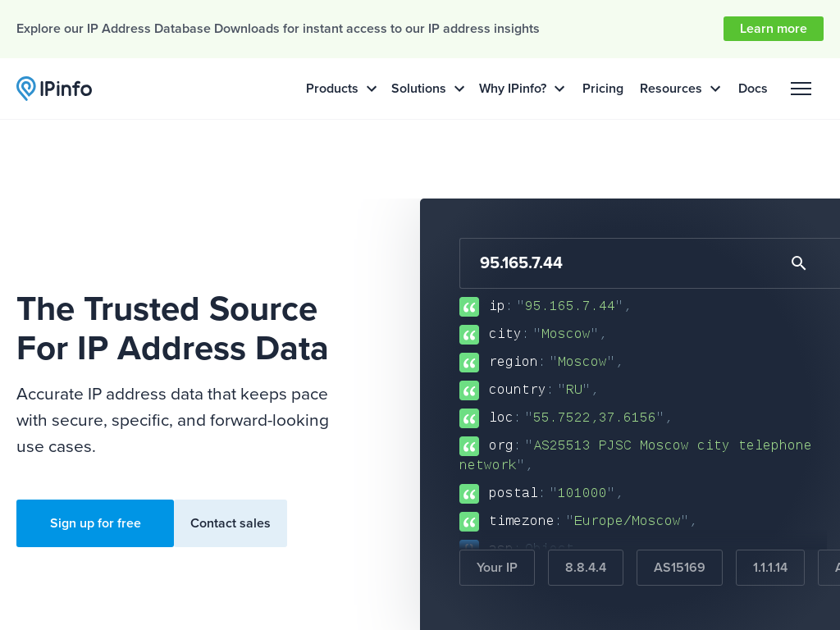The height and width of the screenshot is (630, 840).
Task: Click the IPinfo logo
Action: (x=54, y=89)
